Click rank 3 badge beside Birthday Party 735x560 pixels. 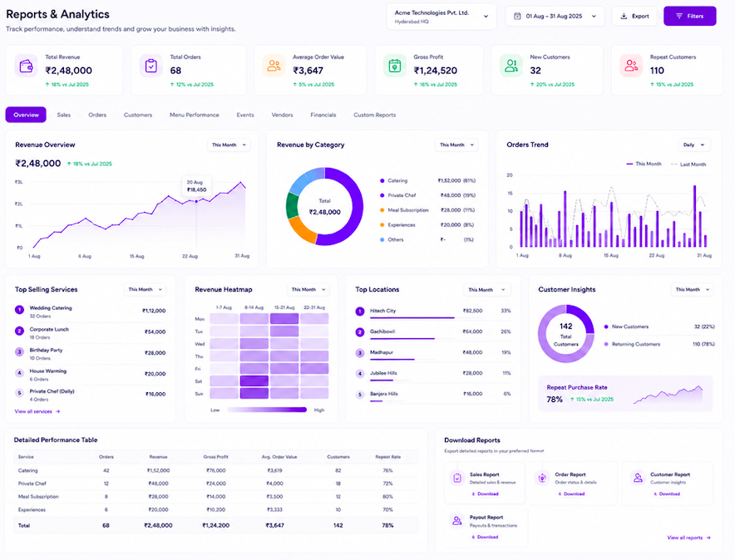(19, 351)
